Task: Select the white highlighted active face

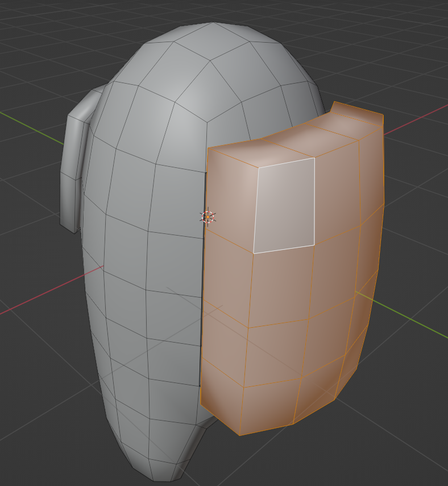Action: (285, 206)
